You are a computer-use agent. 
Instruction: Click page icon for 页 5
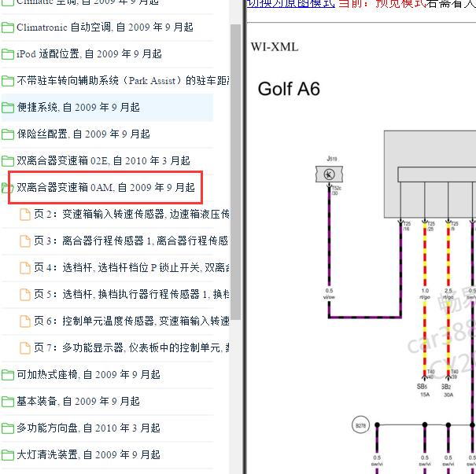pos(25,295)
